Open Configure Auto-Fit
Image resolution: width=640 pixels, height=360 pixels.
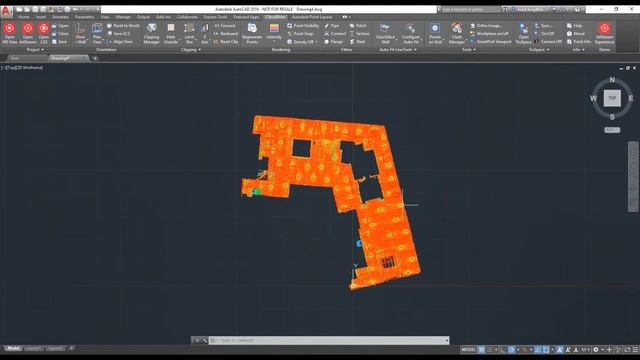point(411,33)
